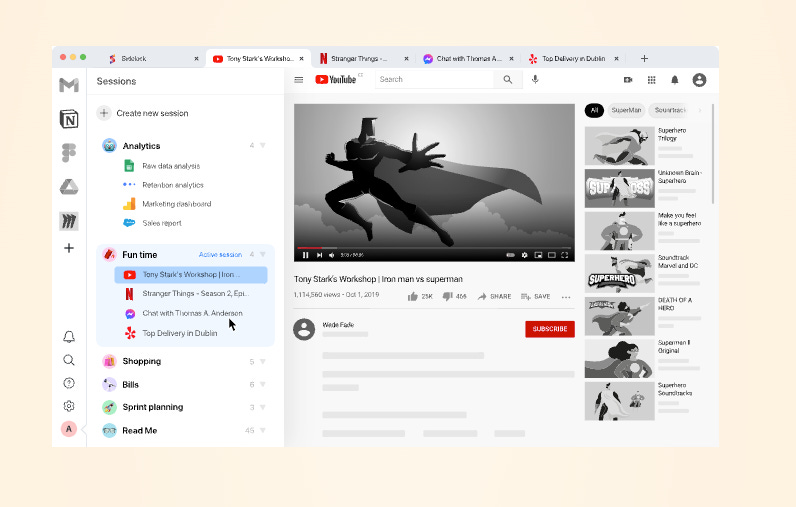
Task: Open the settings gear in sidebar
Action: coord(69,406)
